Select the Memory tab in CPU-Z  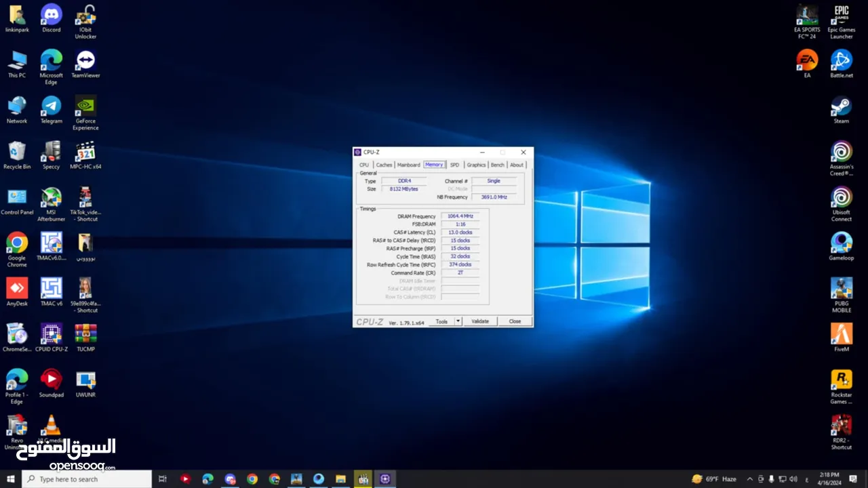(x=434, y=165)
